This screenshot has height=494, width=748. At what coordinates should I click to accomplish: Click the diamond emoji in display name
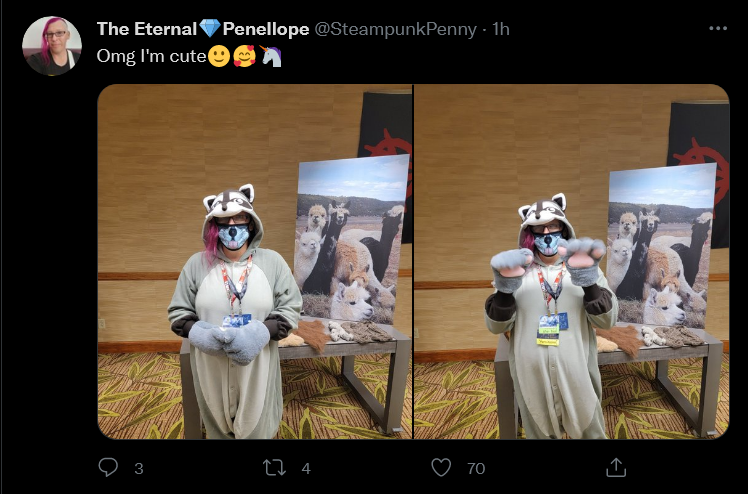click(210, 29)
